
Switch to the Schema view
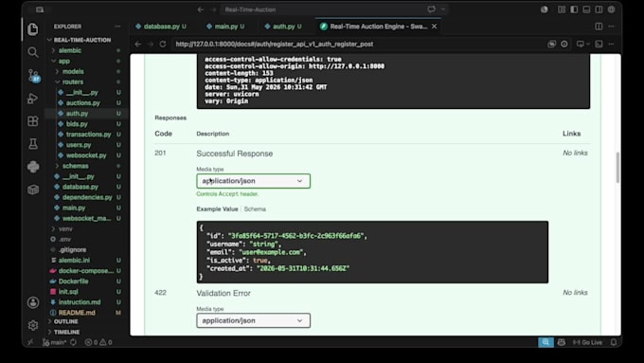255,209
